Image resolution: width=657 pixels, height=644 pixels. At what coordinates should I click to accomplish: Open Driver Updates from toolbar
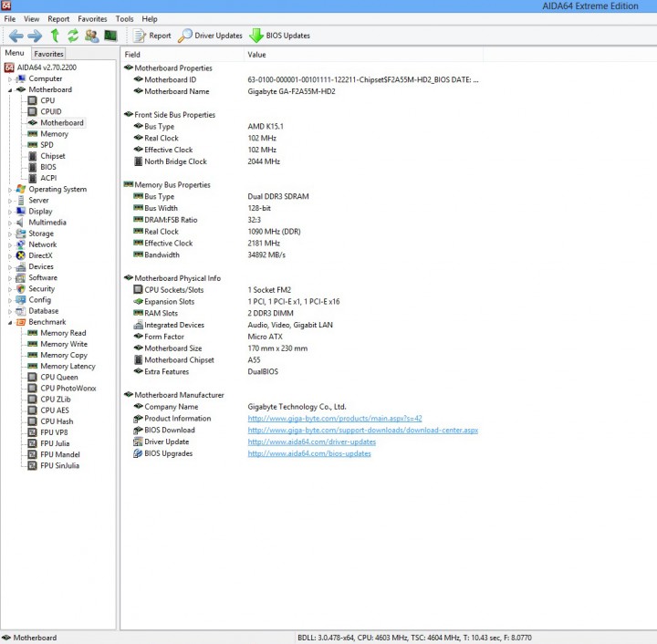pos(210,36)
